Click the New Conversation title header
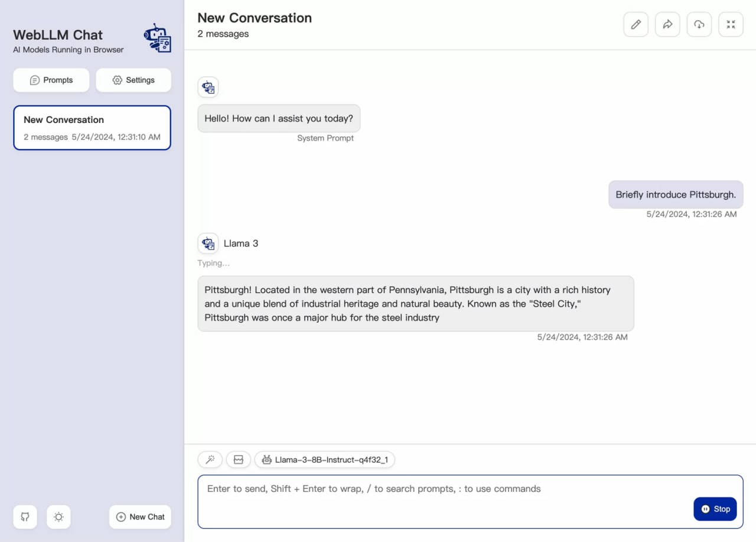Image resolution: width=756 pixels, height=542 pixels. (x=255, y=18)
